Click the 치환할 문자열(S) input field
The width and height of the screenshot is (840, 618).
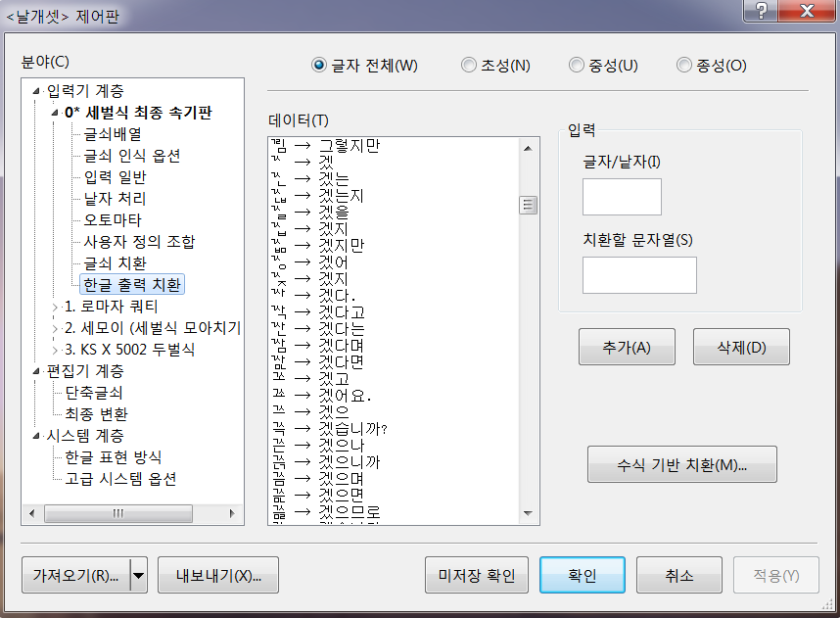click(639, 275)
